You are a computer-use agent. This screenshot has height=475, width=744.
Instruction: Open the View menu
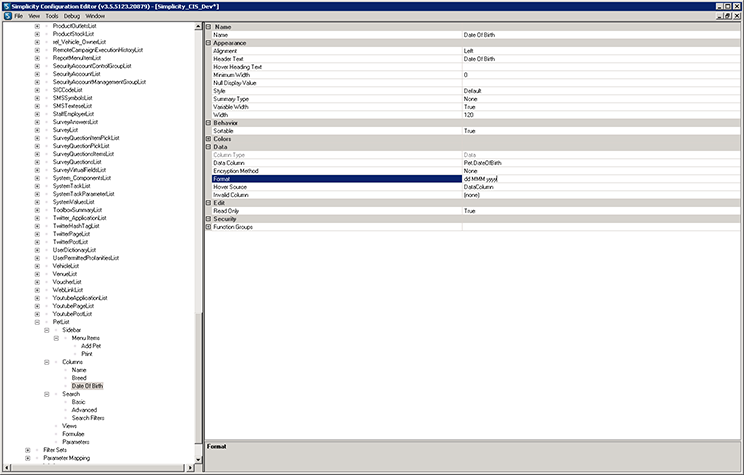pyautogui.click(x=34, y=16)
